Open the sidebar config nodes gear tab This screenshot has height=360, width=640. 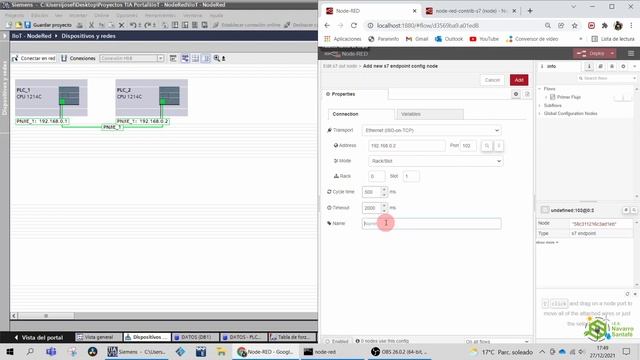pos(623,66)
